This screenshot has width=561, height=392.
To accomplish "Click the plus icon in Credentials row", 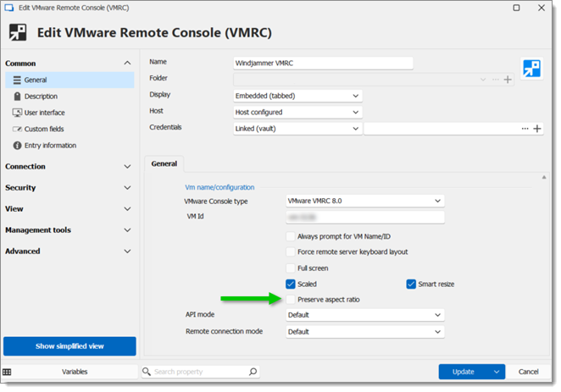I will pyautogui.click(x=536, y=129).
